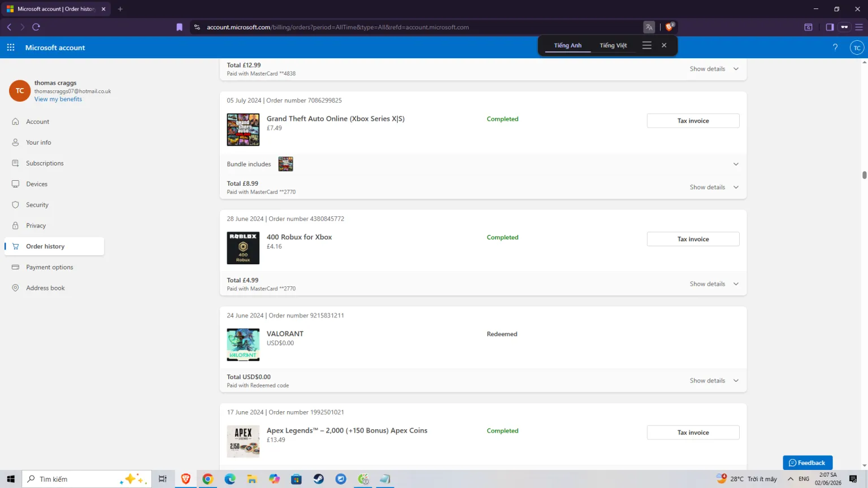Focus the Windows taskbar search box
The image size is (868, 488).
tap(87, 479)
